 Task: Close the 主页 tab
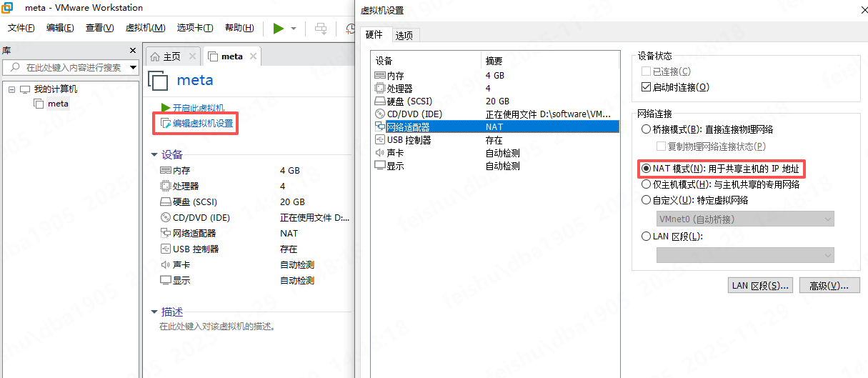[192, 56]
